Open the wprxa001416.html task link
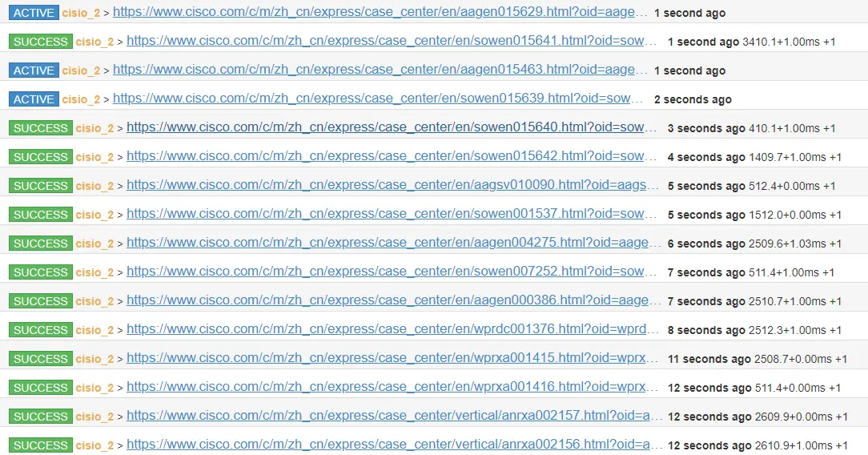 (392, 386)
